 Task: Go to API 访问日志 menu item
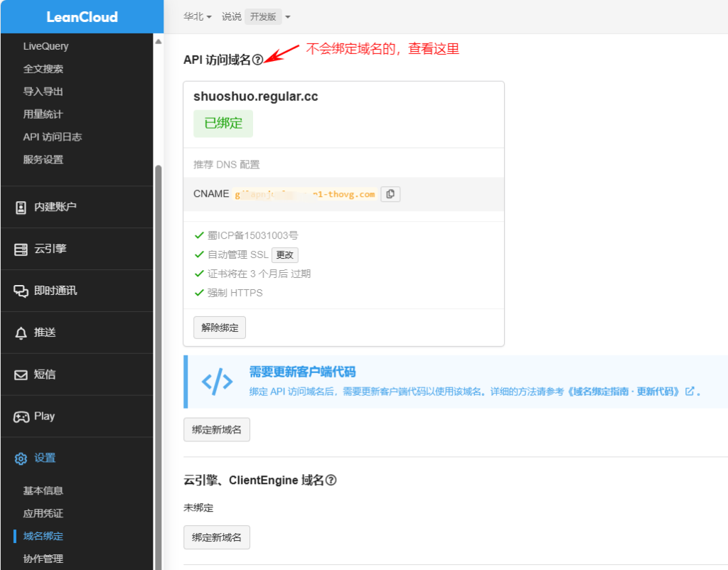point(53,136)
